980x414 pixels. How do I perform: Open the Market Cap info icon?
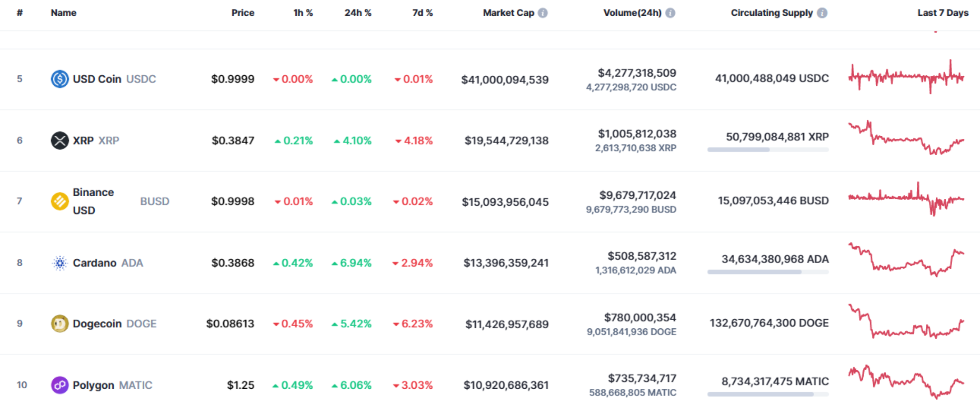[x=543, y=13]
